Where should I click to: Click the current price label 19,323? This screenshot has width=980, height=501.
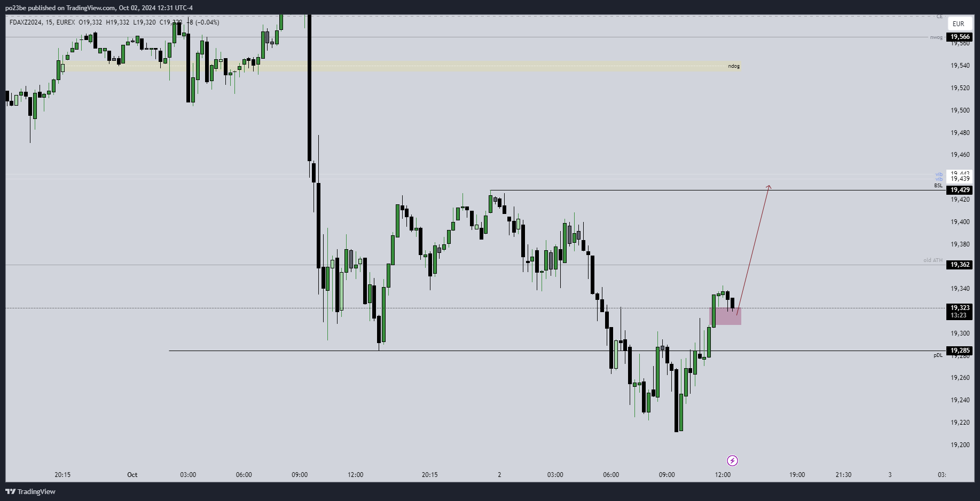[960, 308]
